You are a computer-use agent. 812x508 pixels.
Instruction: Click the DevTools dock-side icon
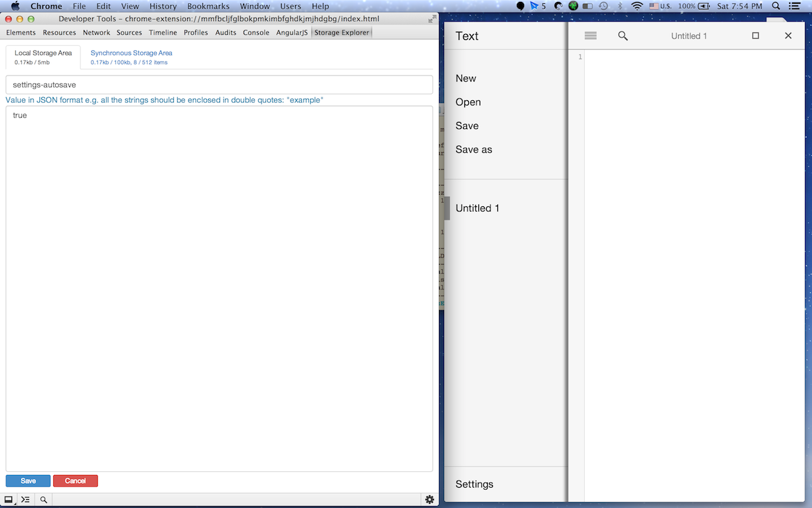point(10,500)
